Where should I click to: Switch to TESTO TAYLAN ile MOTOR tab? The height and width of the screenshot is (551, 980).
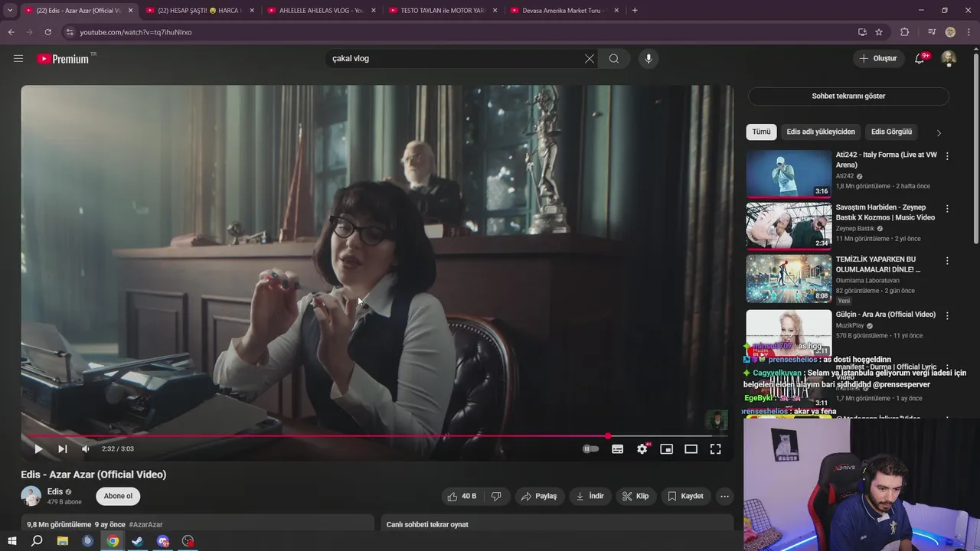(444, 11)
